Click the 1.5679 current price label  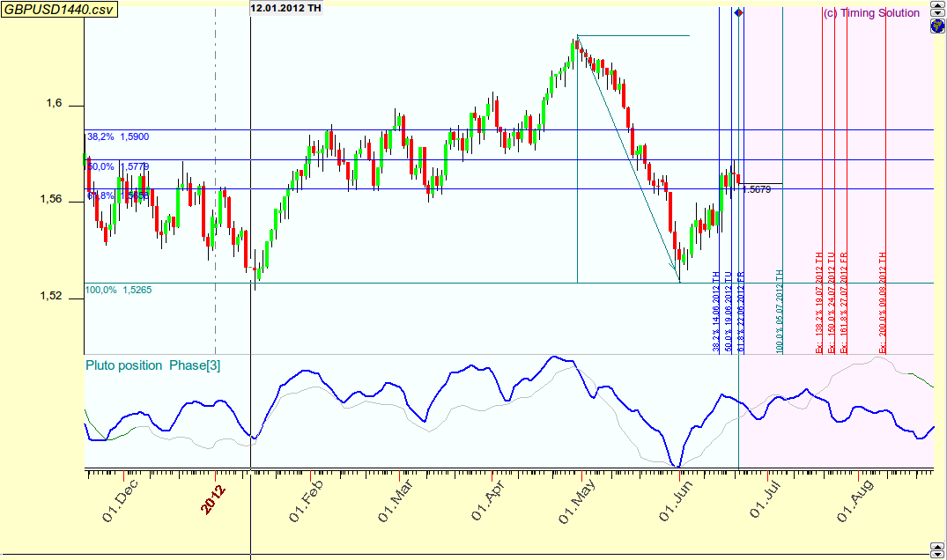pos(758,189)
